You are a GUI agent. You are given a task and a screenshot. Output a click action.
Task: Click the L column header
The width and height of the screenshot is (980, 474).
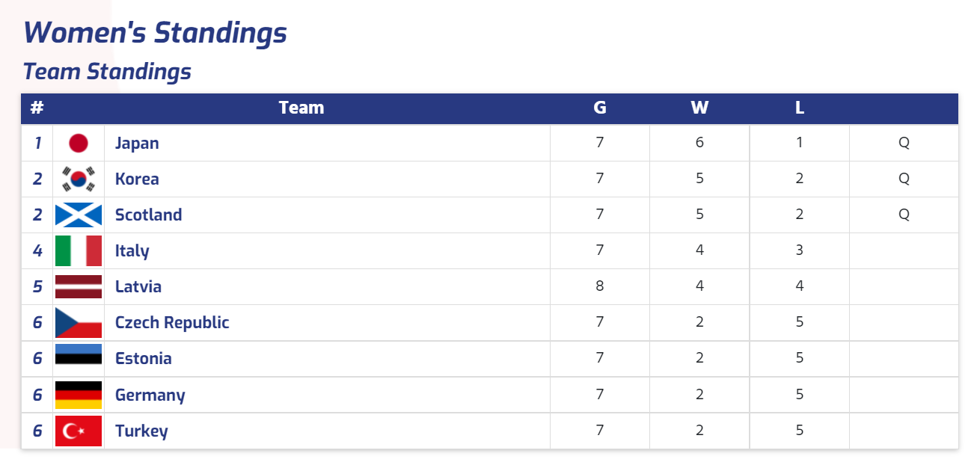[x=800, y=108]
